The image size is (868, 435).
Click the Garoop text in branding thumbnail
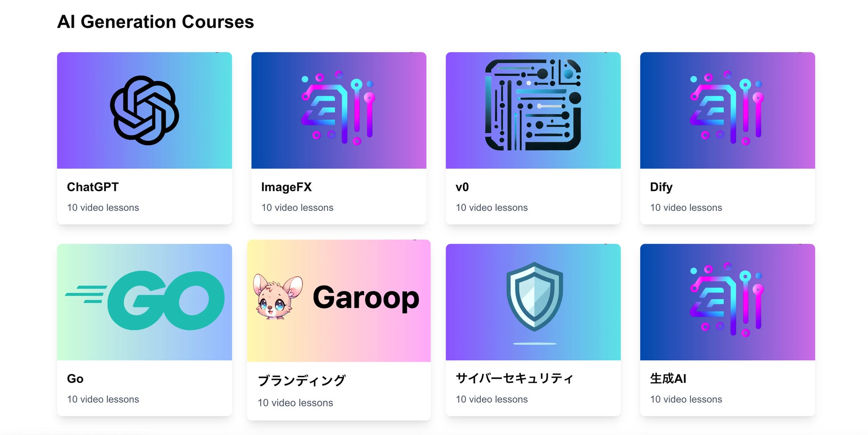click(366, 298)
